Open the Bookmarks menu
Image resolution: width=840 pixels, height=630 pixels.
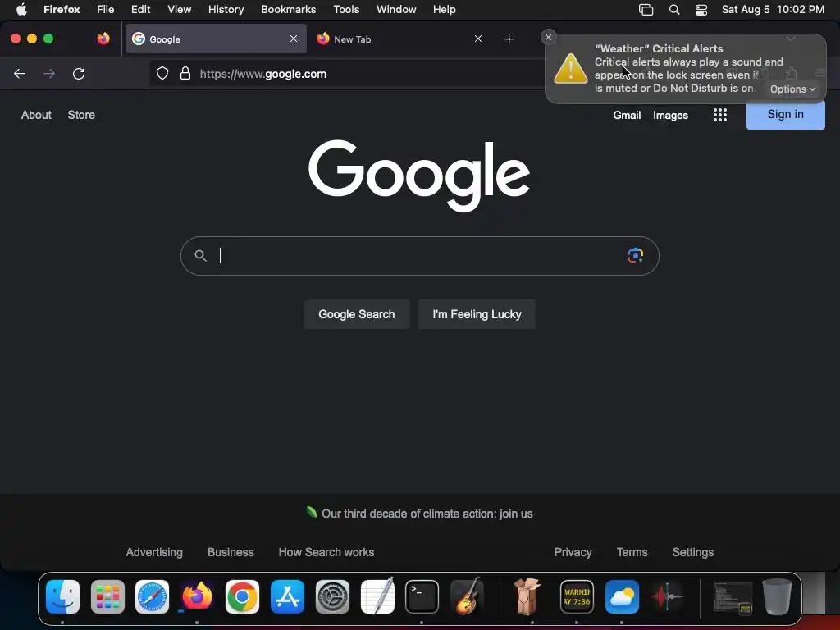coord(288,9)
